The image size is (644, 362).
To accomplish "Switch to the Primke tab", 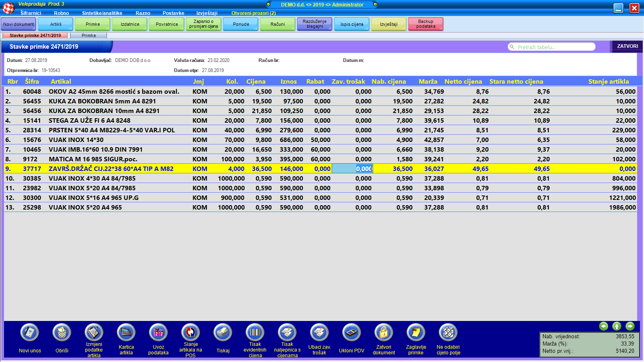I will tap(89, 35).
